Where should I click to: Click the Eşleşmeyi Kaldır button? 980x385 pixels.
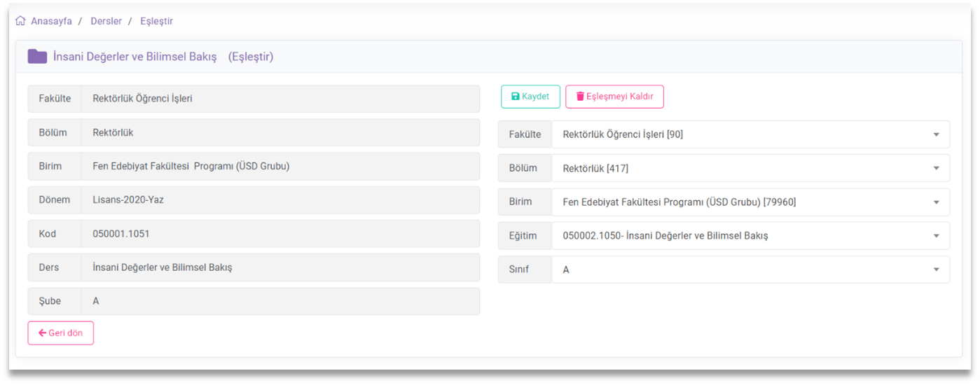[x=614, y=97]
